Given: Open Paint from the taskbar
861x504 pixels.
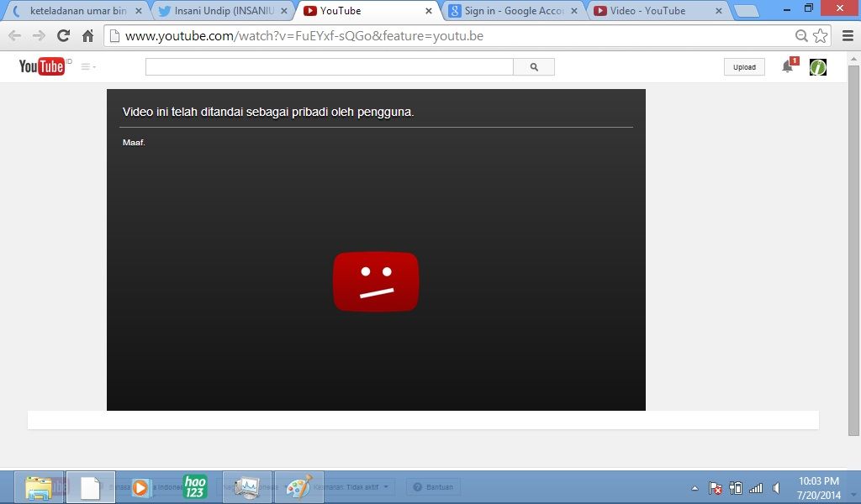Looking at the screenshot, I should pyautogui.click(x=298, y=487).
